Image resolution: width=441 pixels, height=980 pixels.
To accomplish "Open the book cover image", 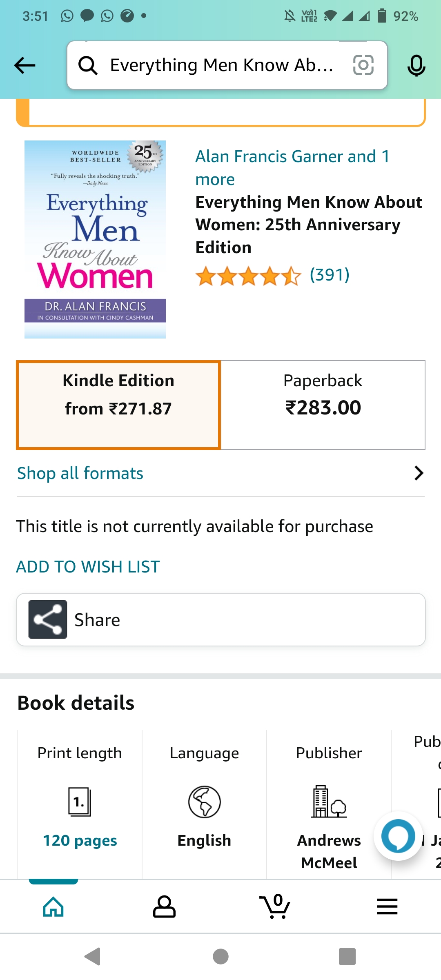I will coord(95,239).
